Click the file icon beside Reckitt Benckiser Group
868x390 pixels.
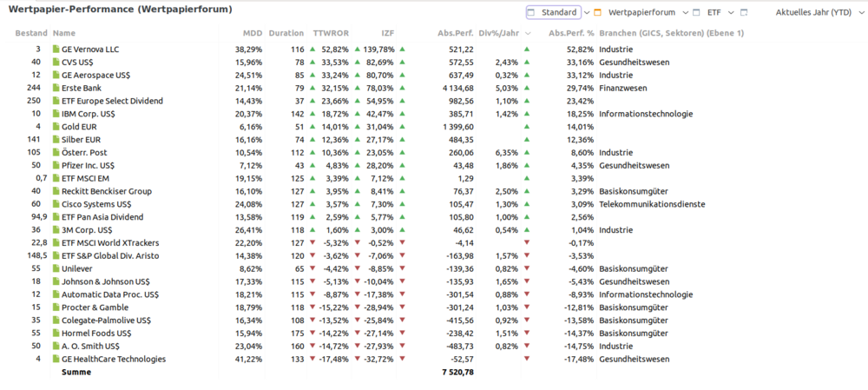click(x=56, y=191)
